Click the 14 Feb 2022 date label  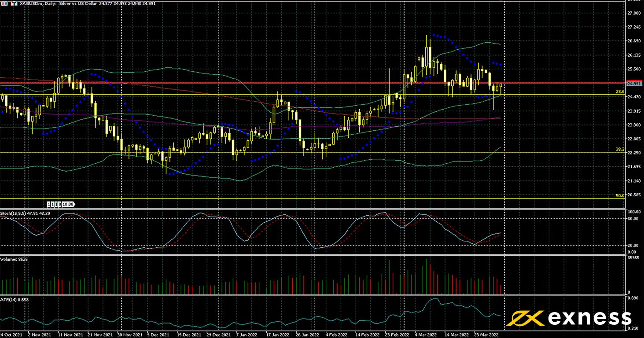368,334
